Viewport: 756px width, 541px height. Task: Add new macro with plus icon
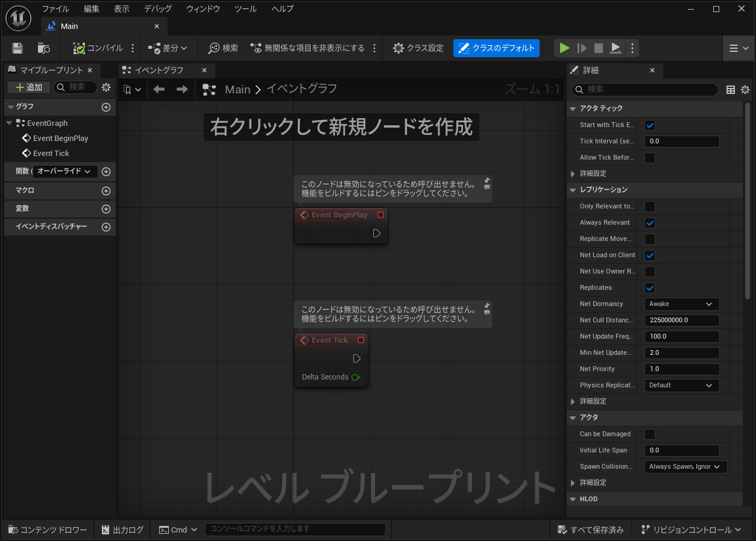coord(106,191)
